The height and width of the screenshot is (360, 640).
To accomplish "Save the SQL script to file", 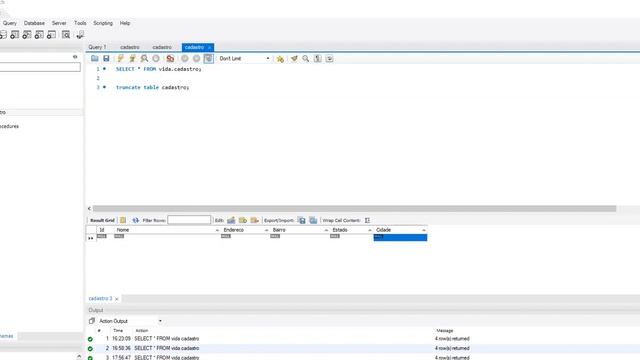I will click(106, 59).
